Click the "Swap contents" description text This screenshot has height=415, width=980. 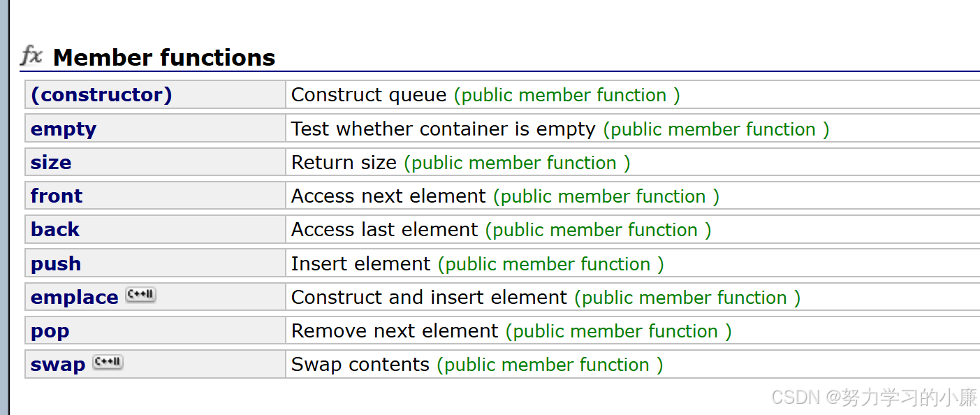360,365
